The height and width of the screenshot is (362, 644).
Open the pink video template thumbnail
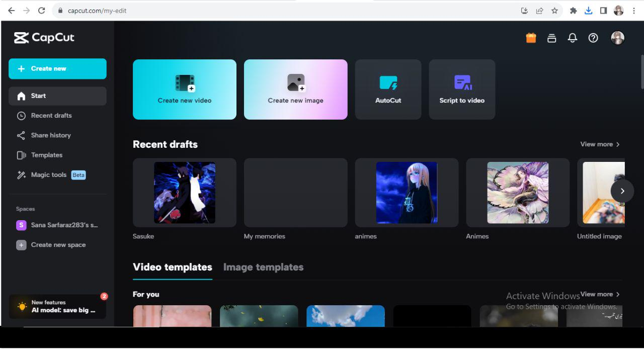coord(172,316)
